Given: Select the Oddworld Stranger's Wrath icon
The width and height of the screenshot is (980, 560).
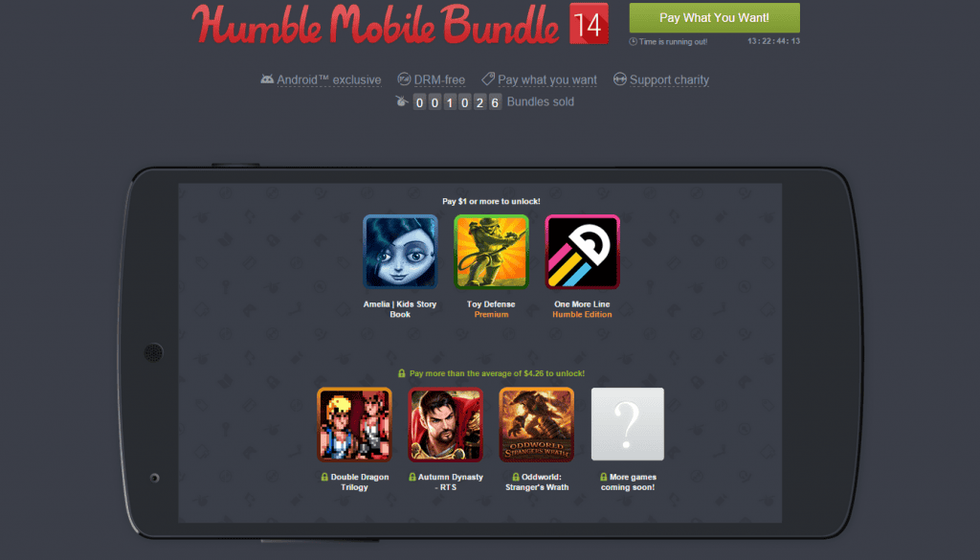Looking at the screenshot, I should coord(537,424).
